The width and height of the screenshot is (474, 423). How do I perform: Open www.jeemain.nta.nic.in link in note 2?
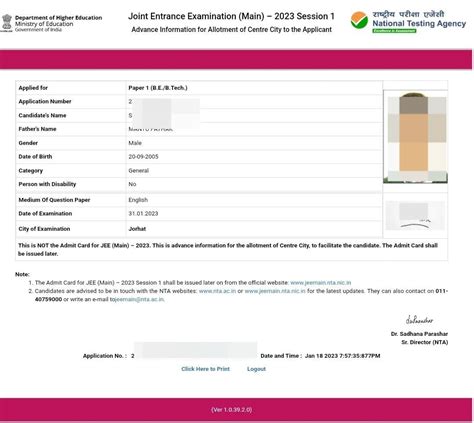coord(275,291)
